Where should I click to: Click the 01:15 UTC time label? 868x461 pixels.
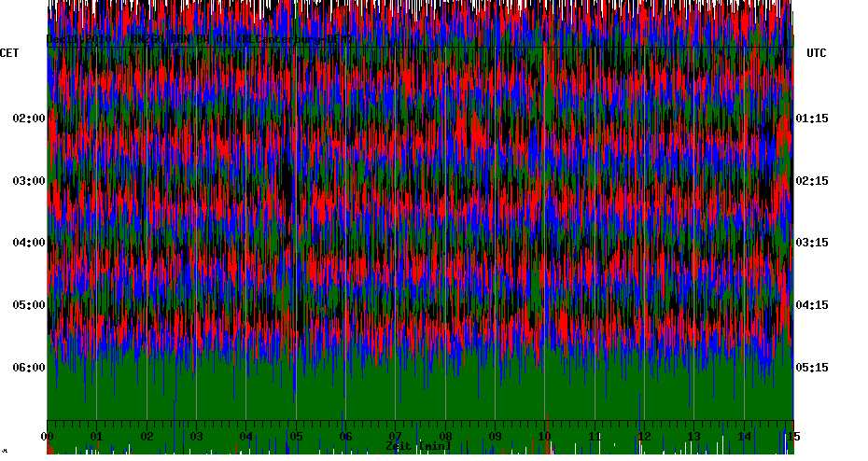[812, 119]
